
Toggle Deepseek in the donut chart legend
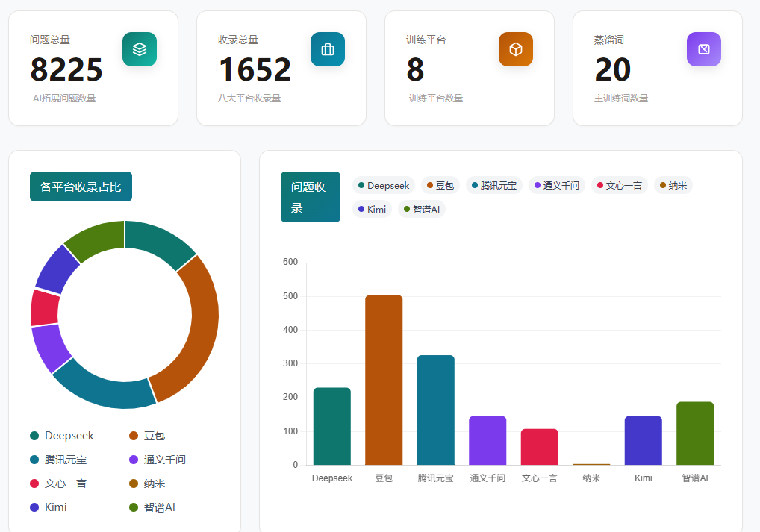[62, 436]
